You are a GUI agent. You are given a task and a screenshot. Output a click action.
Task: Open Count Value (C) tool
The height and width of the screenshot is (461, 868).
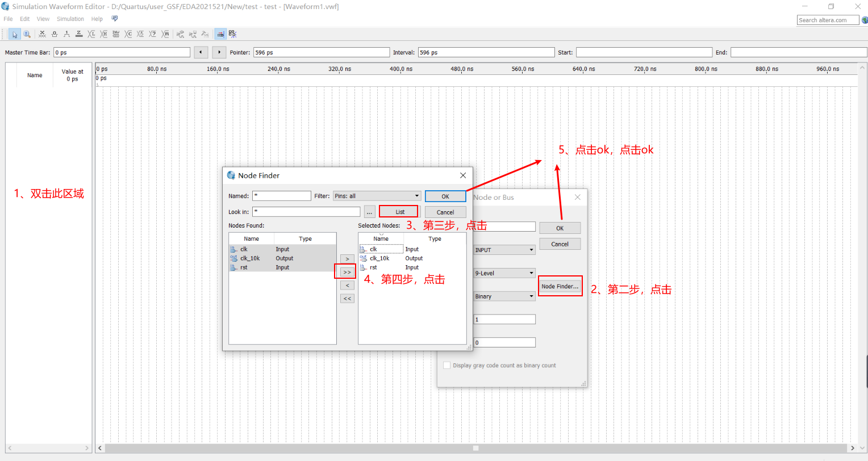[128, 34]
